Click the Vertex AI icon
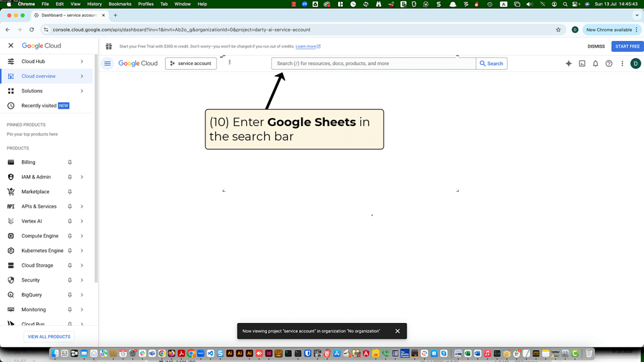 [x=11, y=221]
